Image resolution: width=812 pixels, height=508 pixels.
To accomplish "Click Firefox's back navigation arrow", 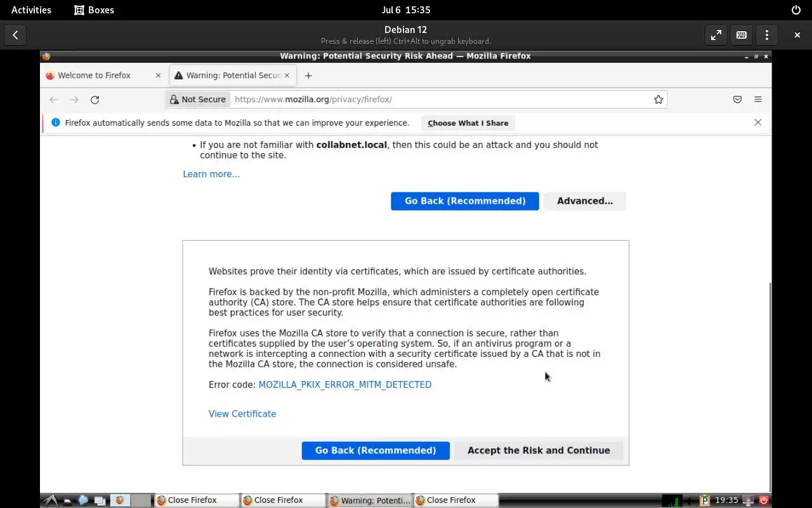I will [54, 100].
